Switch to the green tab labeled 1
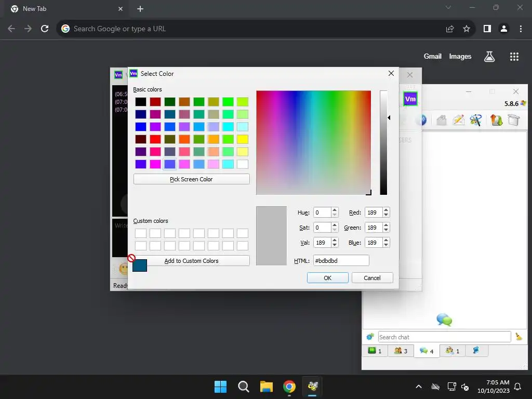 coord(375,351)
